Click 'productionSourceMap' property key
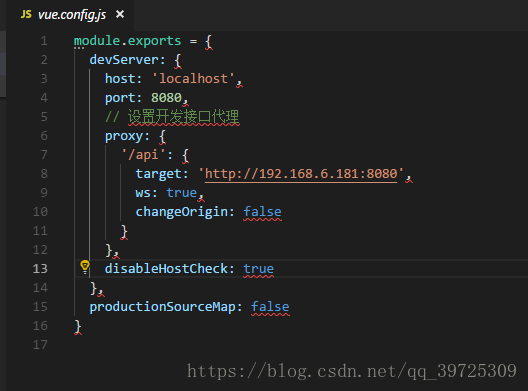Image resolution: width=528 pixels, height=391 pixels. point(162,307)
